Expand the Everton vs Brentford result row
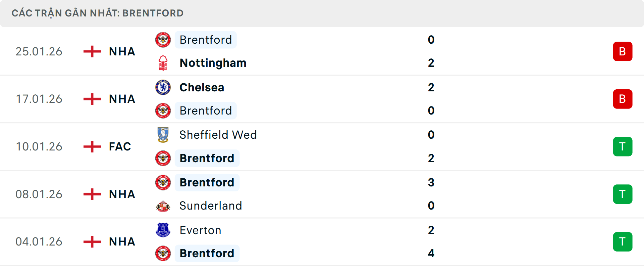644x266 pixels. click(322, 241)
